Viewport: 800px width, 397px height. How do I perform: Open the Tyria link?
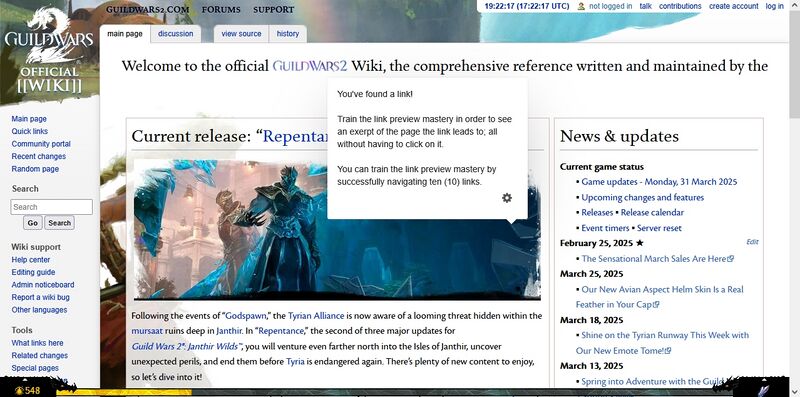click(295, 361)
